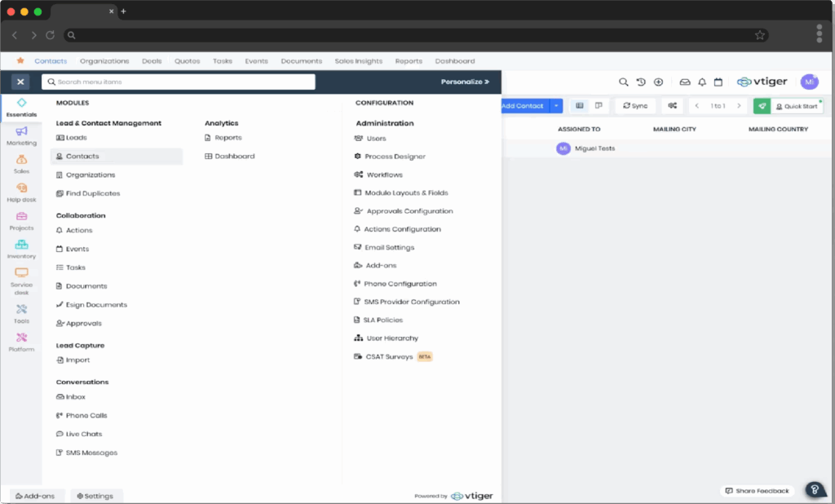Go to the next page of records
The width and height of the screenshot is (835, 504).
pos(739,105)
